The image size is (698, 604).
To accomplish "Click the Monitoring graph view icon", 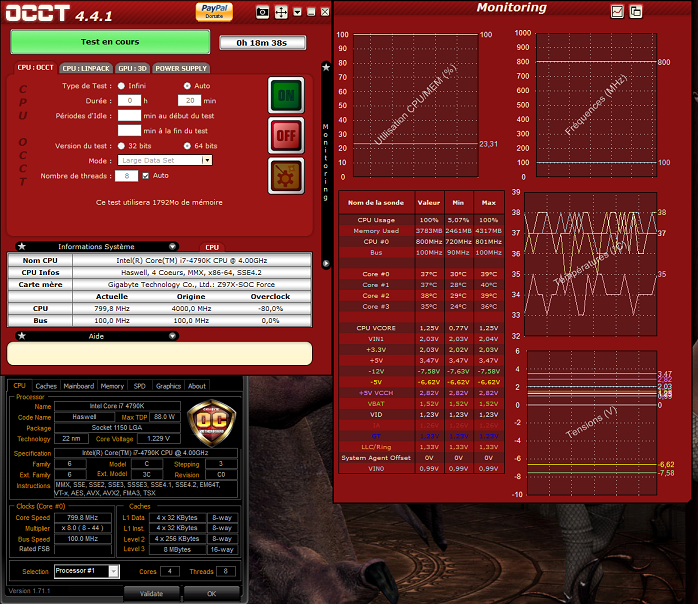I will (617, 12).
